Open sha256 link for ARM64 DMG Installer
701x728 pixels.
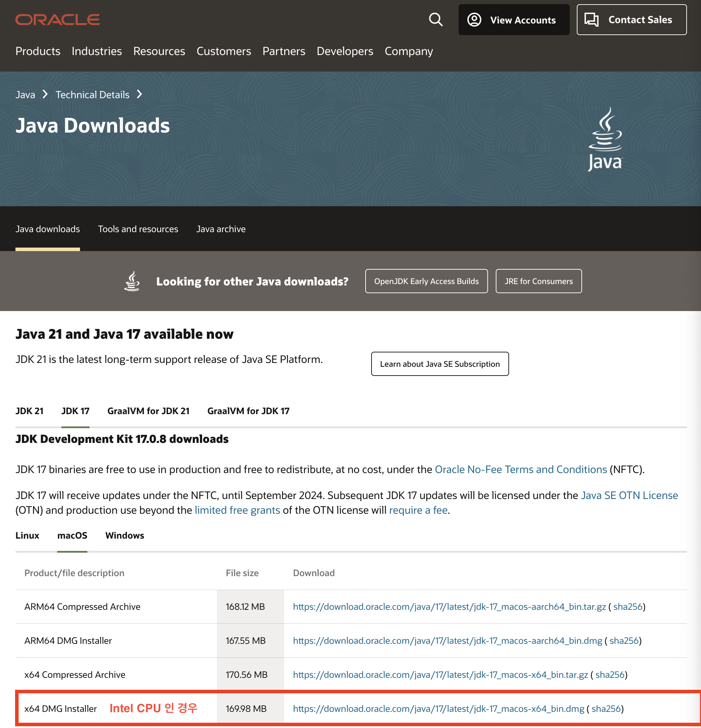point(624,641)
